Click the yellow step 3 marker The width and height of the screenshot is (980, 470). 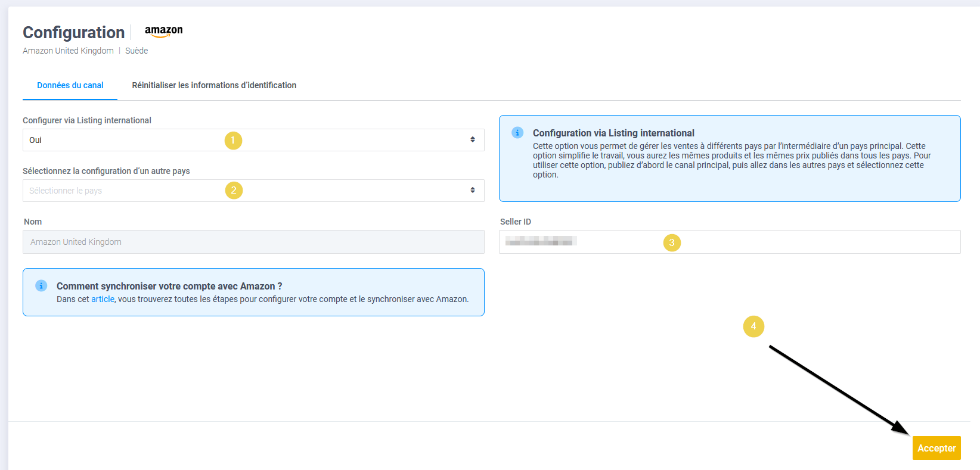coord(672,242)
